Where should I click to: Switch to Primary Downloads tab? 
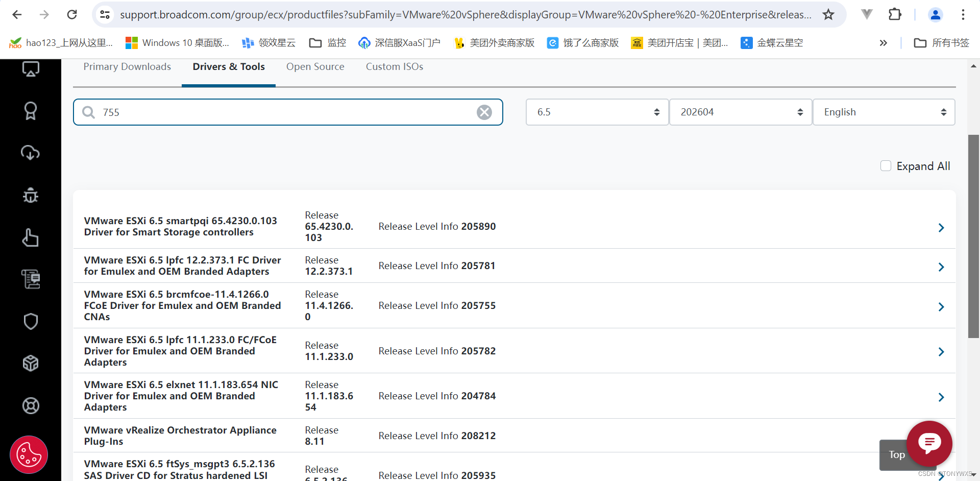pyautogui.click(x=127, y=67)
